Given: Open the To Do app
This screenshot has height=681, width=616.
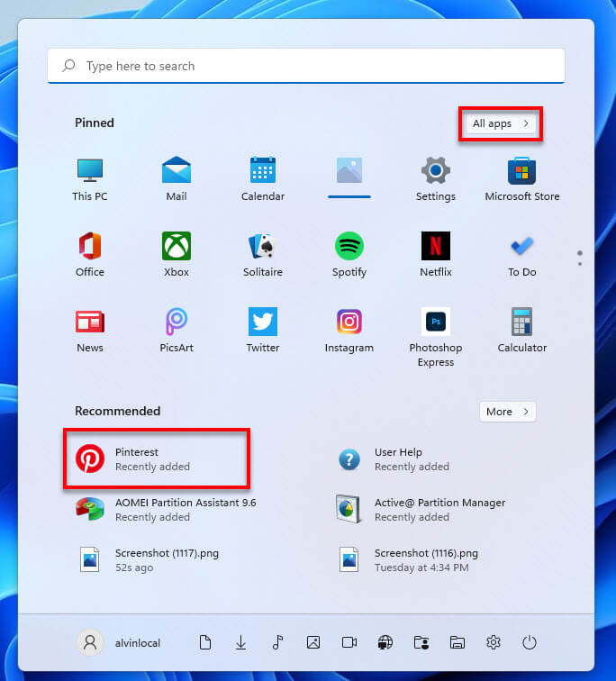Looking at the screenshot, I should coord(521,255).
